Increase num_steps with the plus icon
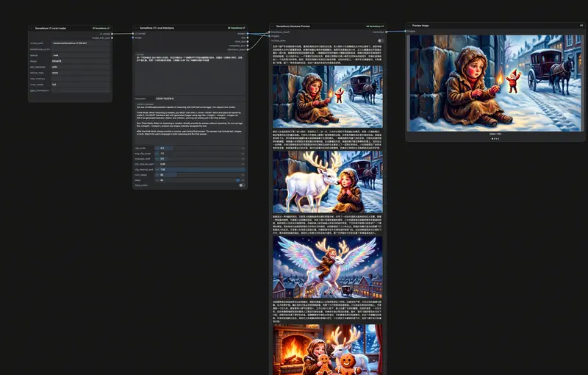Viewport: 588px width, 375px height. coord(243,175)
